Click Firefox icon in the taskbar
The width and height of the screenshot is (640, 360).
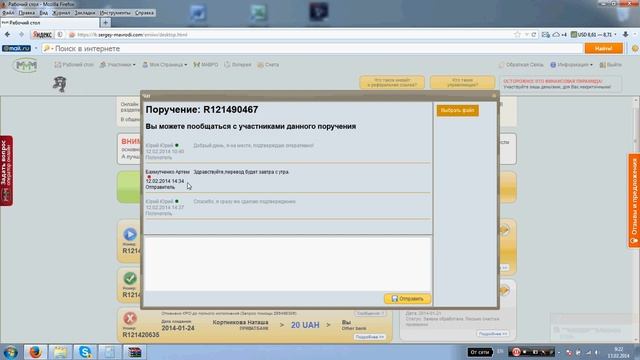click(35, 352)
